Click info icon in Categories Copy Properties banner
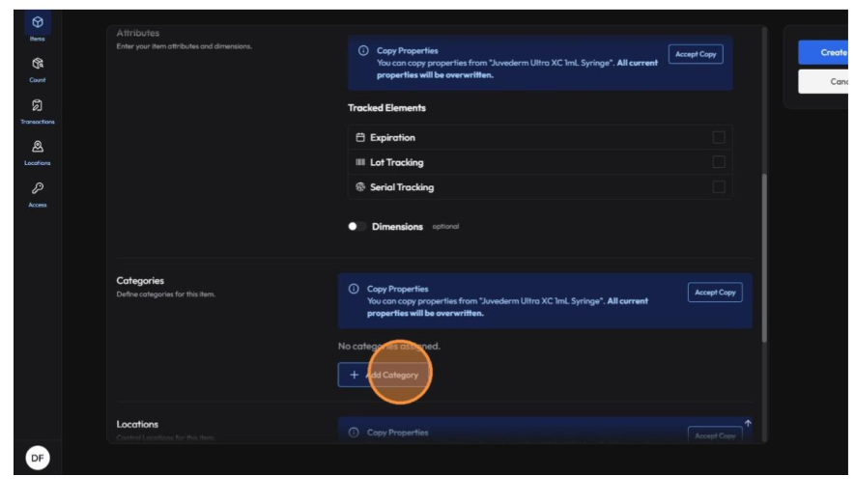Screen dimensions: 855x504 pyautogui.click(x=354, y=289)
